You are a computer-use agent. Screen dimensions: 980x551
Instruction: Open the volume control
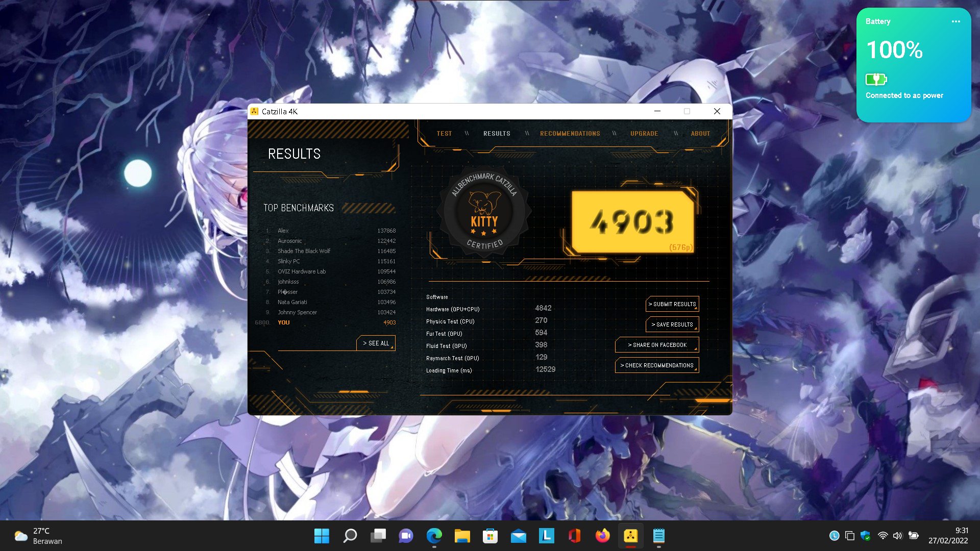898,536
